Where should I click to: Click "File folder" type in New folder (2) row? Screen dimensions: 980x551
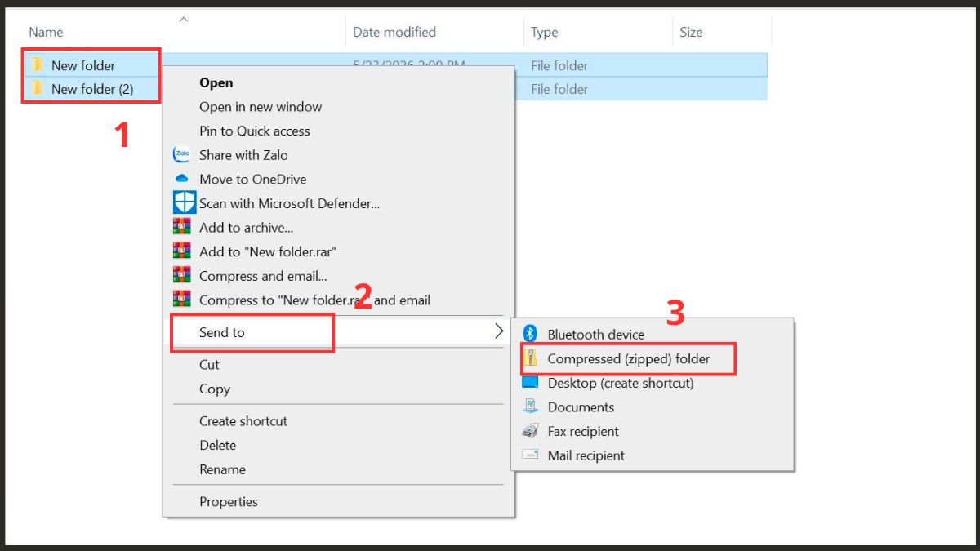point(559,89)
